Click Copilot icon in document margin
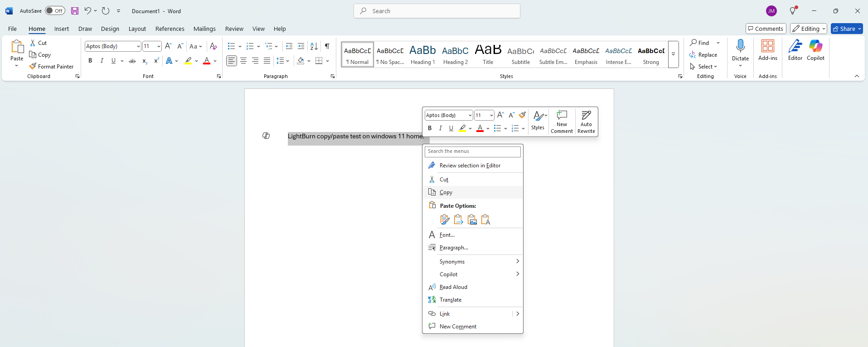 pyautogui.click(x=266, y=136)
